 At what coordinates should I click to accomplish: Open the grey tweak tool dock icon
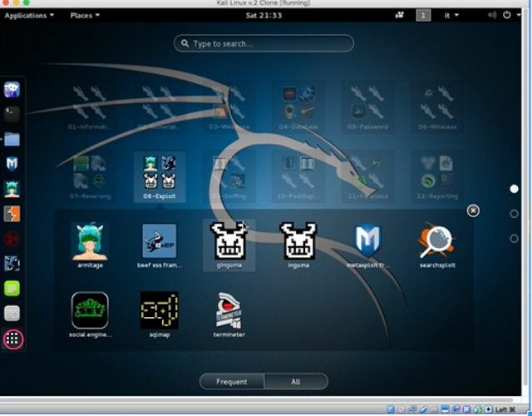tap(12, 314)
